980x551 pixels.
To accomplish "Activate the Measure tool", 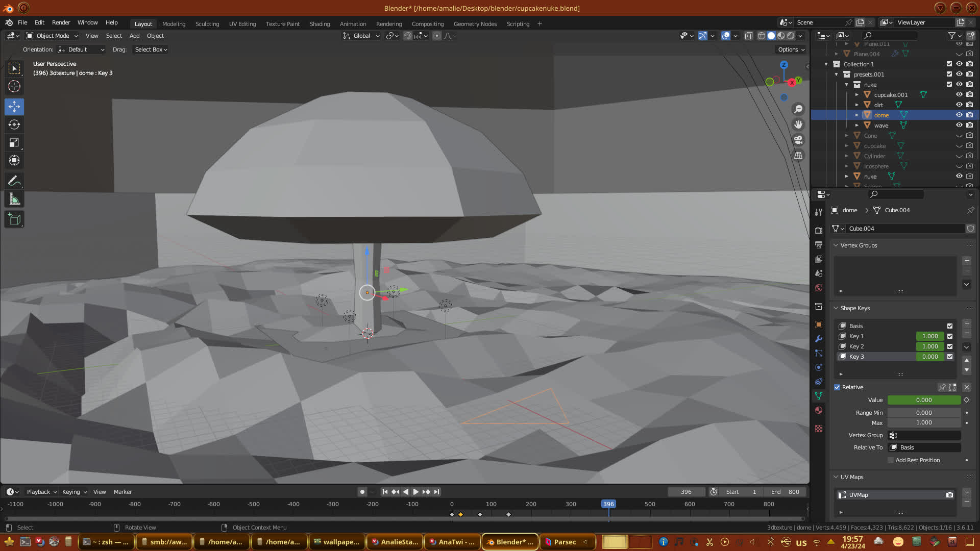I will point(14,199).
